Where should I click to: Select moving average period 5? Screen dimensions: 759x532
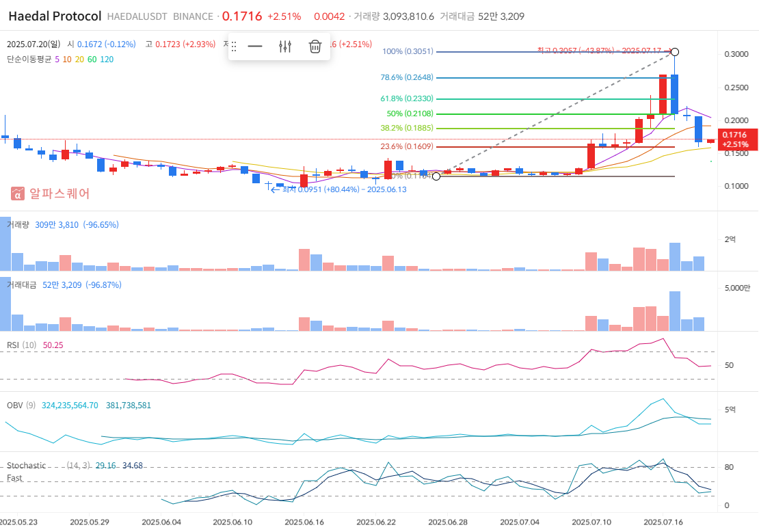(x=57, y=59)
